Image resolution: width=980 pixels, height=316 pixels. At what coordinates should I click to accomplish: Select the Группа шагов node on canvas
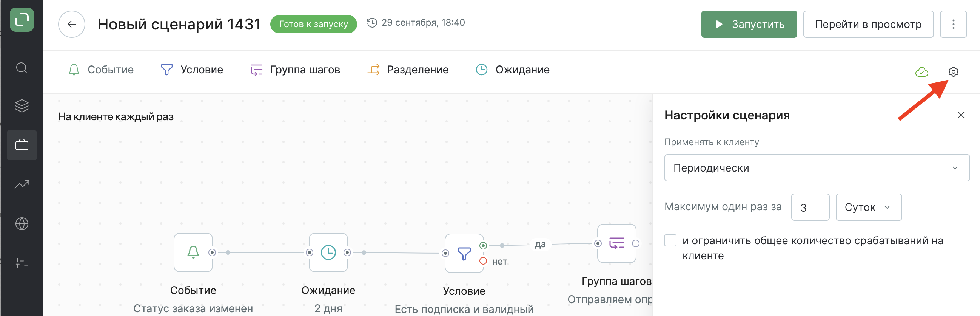(617, 243)
